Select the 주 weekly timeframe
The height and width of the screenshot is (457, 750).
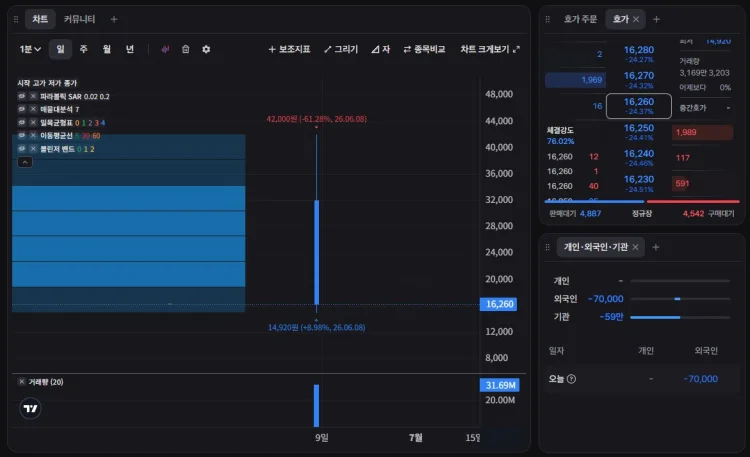pos(84,49)
